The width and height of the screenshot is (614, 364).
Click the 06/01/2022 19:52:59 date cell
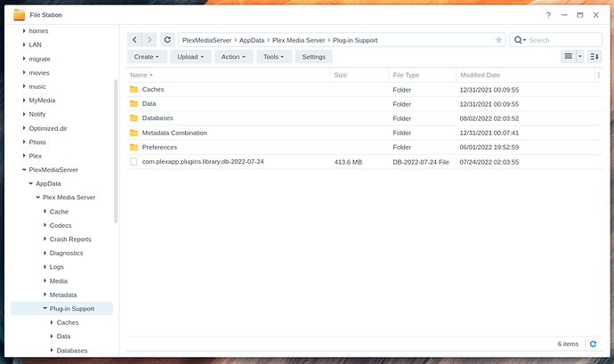[x=489, y=148]
